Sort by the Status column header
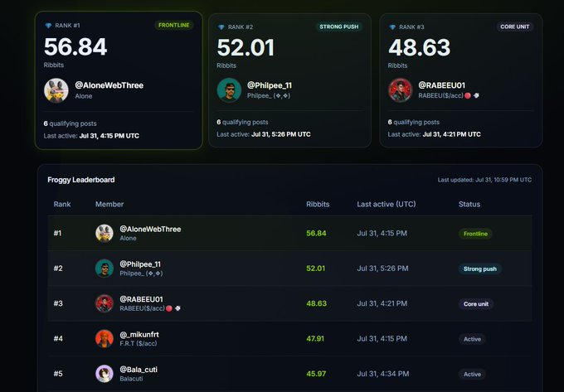 pos(469,204)
